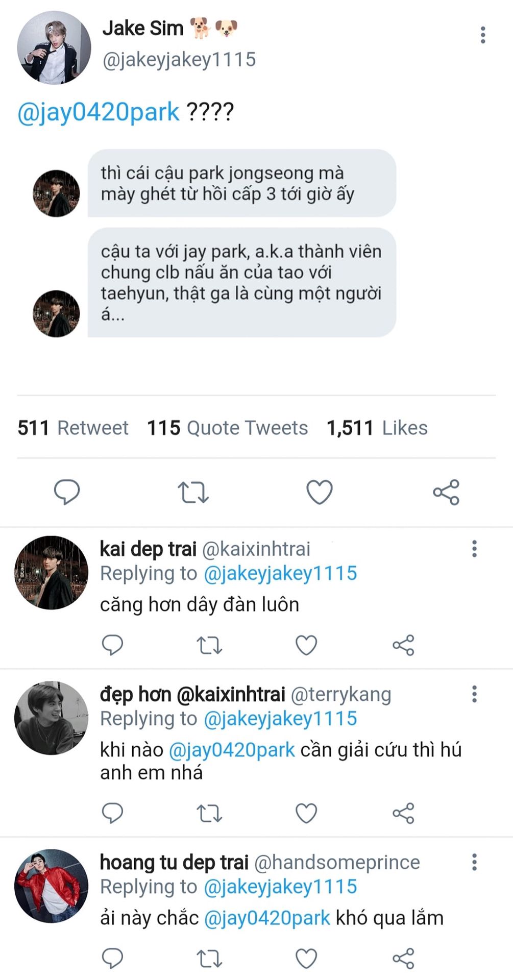
Task: Open Jake Sim's profile picture
Action: (x=54, y=47)
